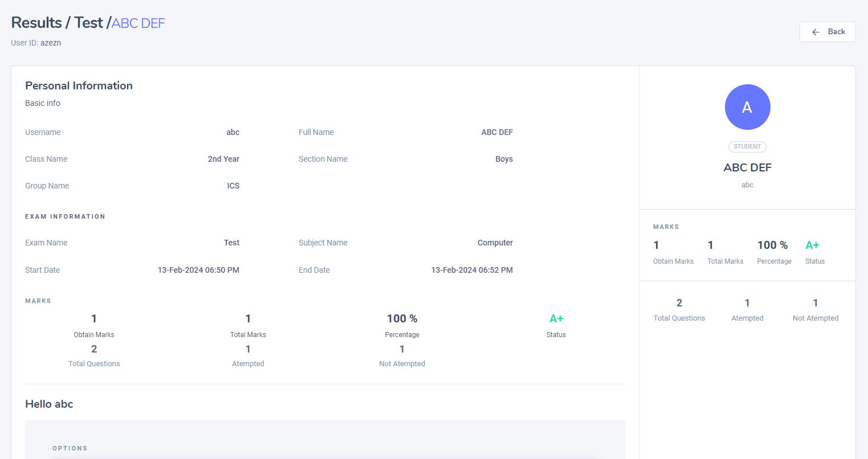Viewport: 868px width, 459px height.
Task: Select the ABC DEF name in profile card
Action: [x=747, y=167]
